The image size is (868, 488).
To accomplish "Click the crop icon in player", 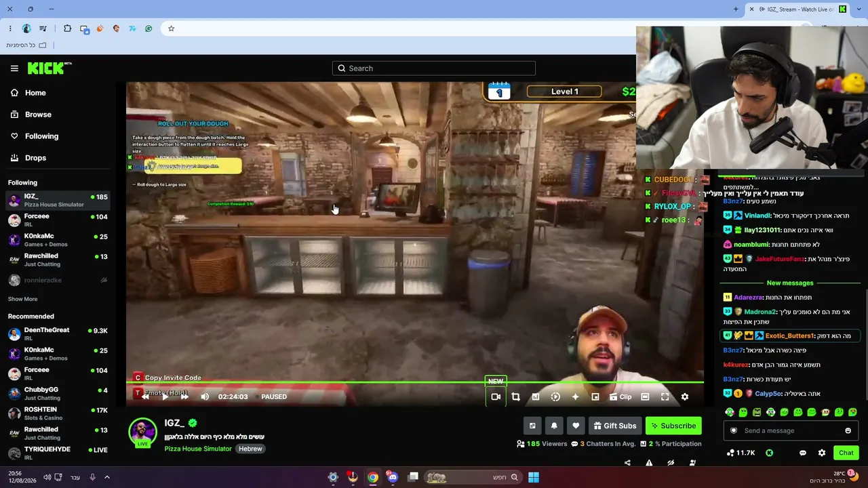I will 515,396.
